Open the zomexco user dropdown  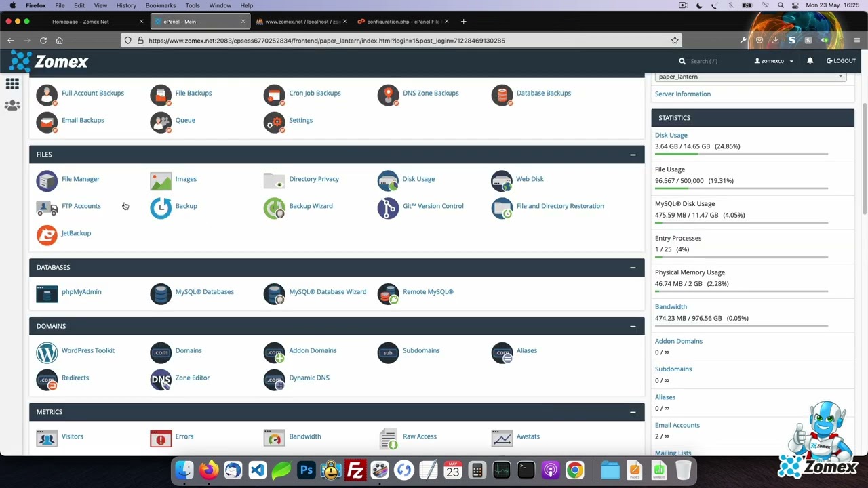point(774,61)
